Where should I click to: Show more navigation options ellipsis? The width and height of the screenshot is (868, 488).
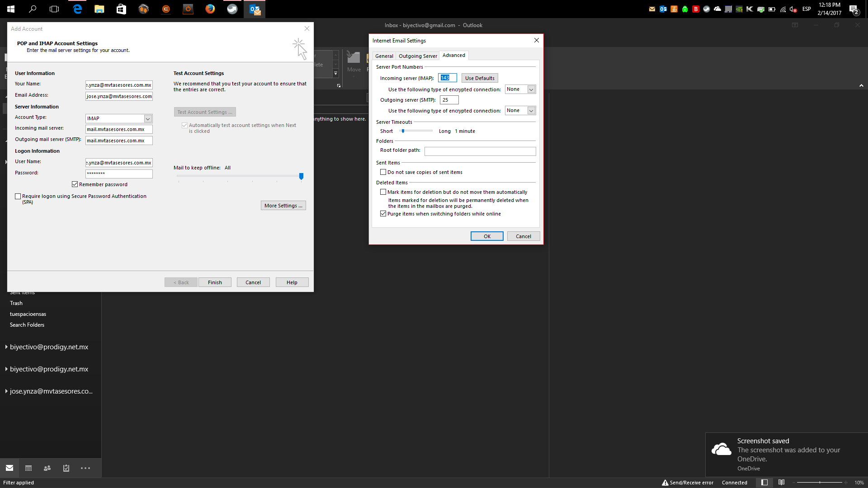[85, 468]
